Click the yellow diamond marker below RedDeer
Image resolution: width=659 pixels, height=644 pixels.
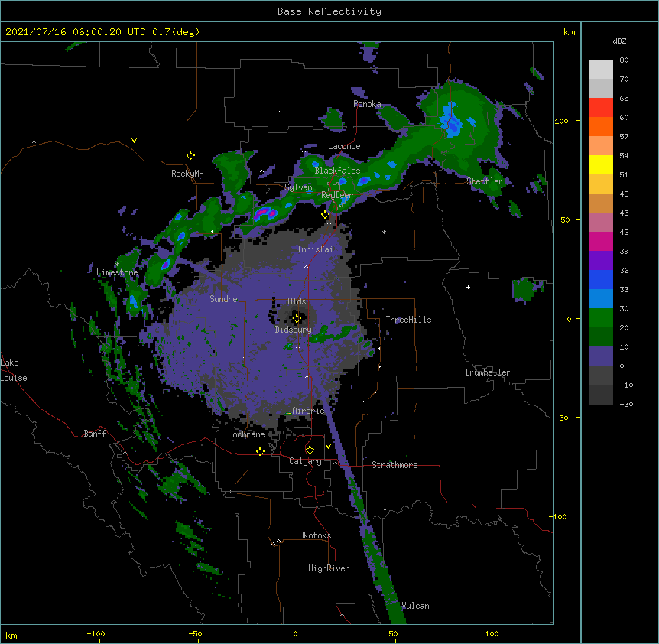coord(325,215)
